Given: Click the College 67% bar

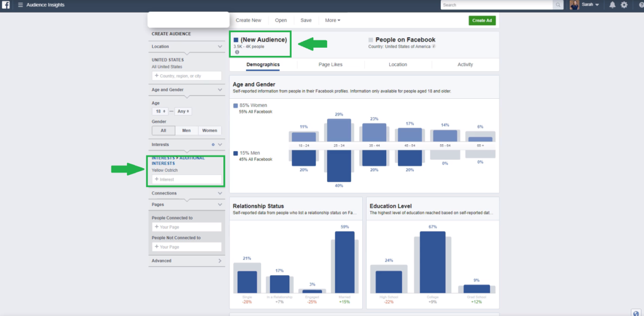Looking at the screenshot, I should (433, 262).
